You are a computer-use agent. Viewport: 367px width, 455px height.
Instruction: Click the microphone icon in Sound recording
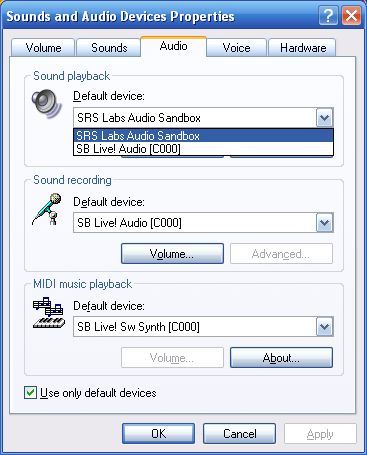point(47,209)
